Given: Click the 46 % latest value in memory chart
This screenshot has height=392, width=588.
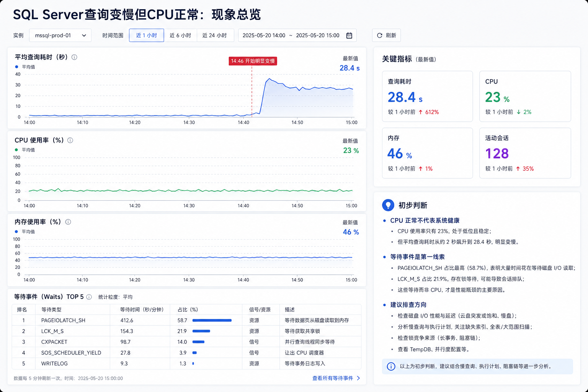Looking at the screenshot, I should 351,232.
